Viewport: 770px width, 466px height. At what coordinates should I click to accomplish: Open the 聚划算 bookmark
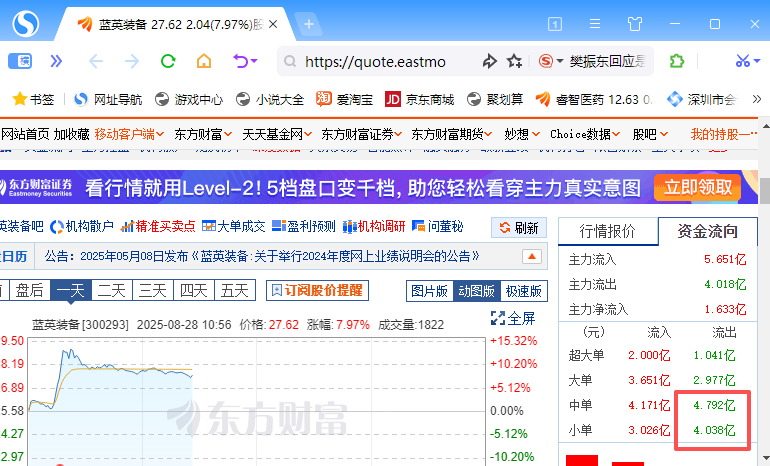coord(495,100)
